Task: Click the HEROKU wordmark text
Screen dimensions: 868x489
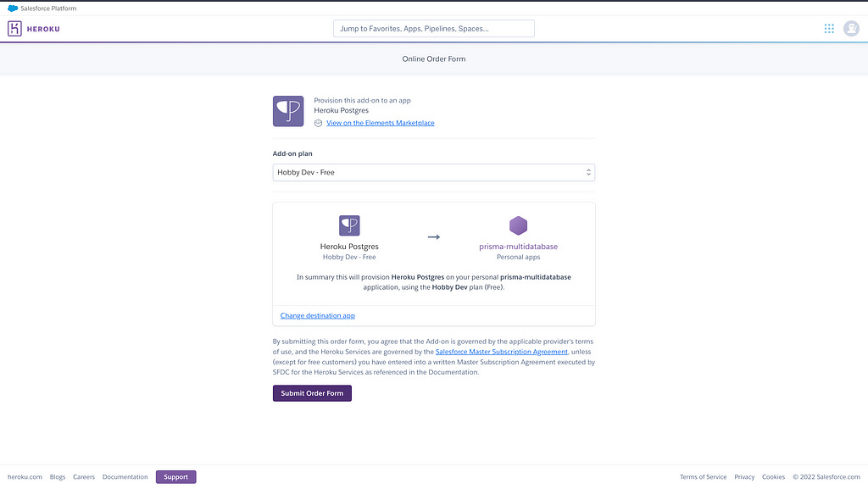Action: (x=43, y=29)
